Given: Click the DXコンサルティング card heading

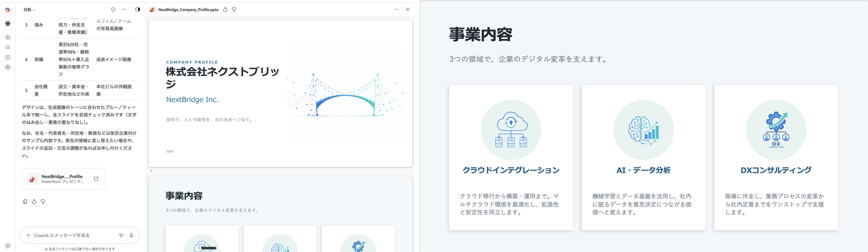Looking at the screenshot, I should pyautogui.click(x=776, y=170).
